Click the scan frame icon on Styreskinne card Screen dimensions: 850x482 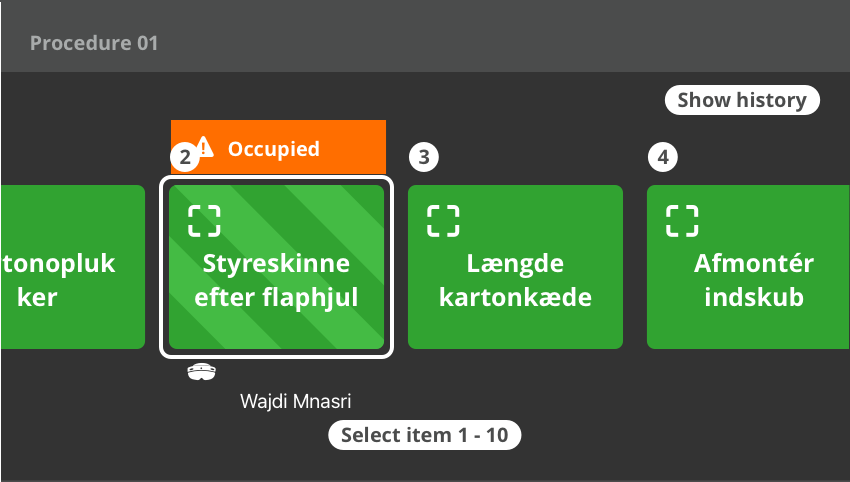tap(204, 221)
